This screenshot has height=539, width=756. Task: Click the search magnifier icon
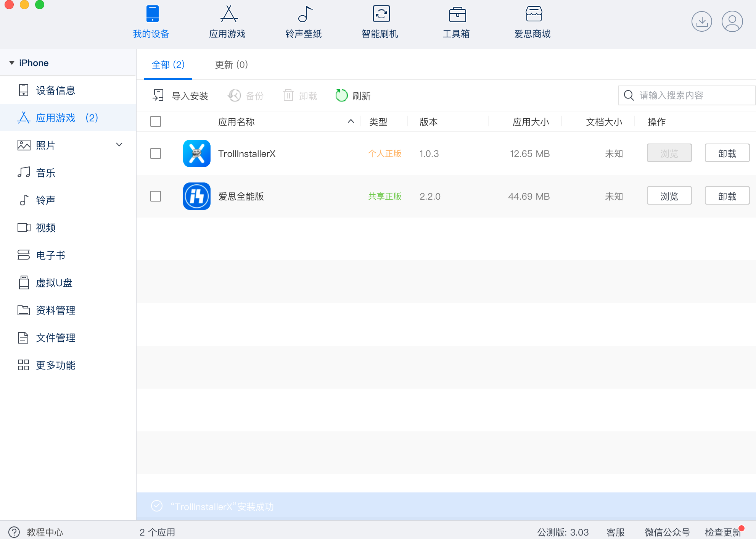pos(629,95)
